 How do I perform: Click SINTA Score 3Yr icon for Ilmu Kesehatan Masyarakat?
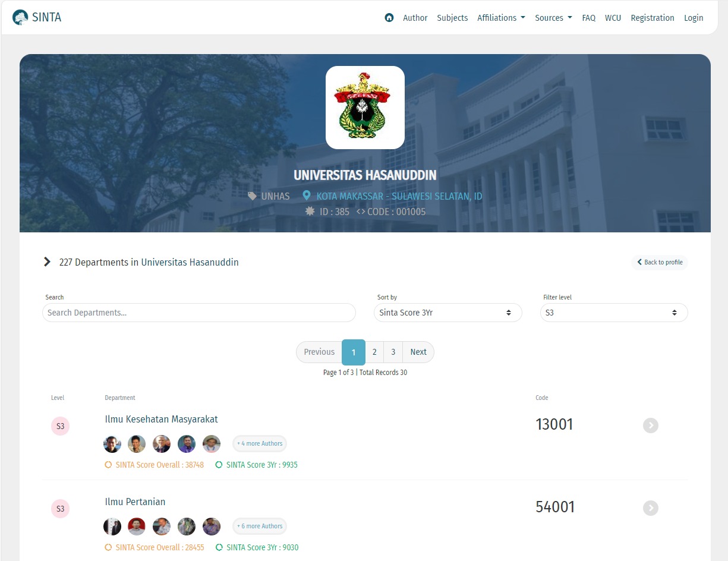(x=219, y=465)
